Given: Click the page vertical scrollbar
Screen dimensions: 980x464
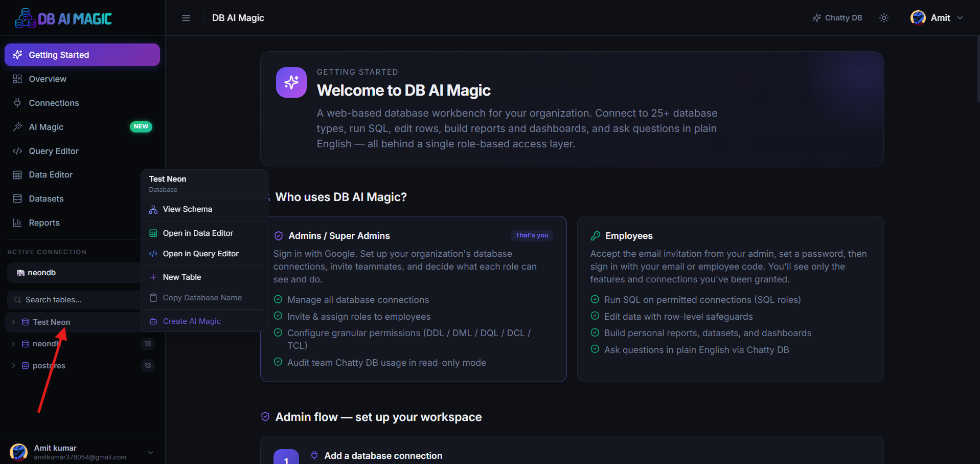Looking at the screenshot, I should [x=977, y=69].
